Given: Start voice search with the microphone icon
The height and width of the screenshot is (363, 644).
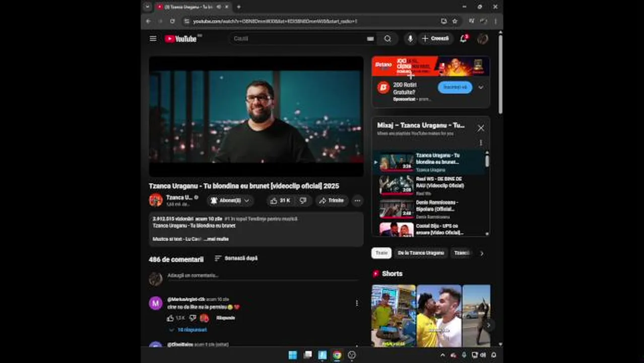Looking at the screenshot, I should pyautogui.click(x=410, y=38).
